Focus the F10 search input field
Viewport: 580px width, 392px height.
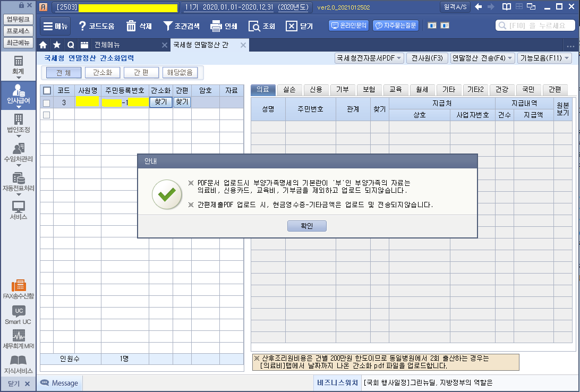[535, 25]
